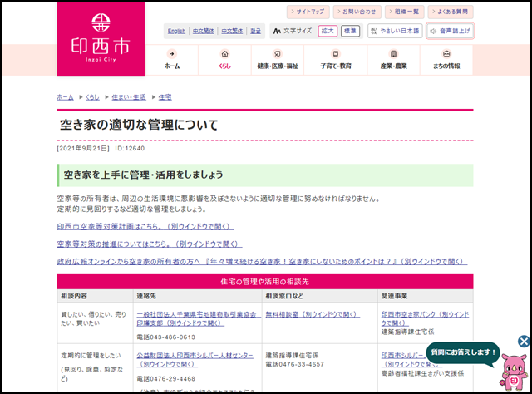
Task: Enable 音声読み上げ audio reading
Action: pyautogui.click(x=450, y=31)
